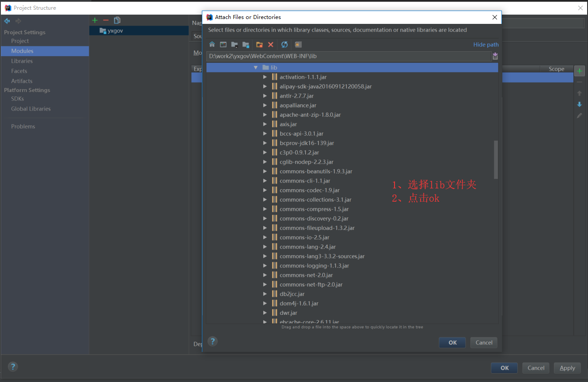Add dependency with green plus on right edge

[579, 70]
